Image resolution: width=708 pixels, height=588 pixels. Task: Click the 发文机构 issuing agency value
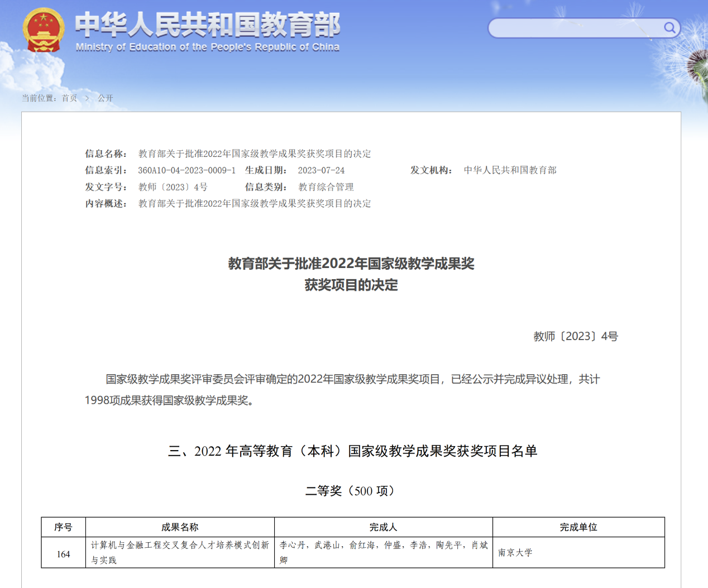510,170
